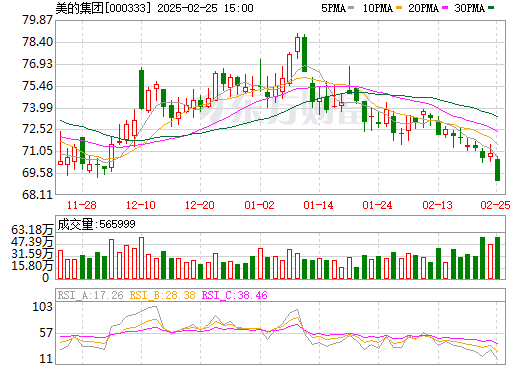Click the last green candlestick on 02-25
The width and height of the screenshot is (520, 365).
point(497,170)
